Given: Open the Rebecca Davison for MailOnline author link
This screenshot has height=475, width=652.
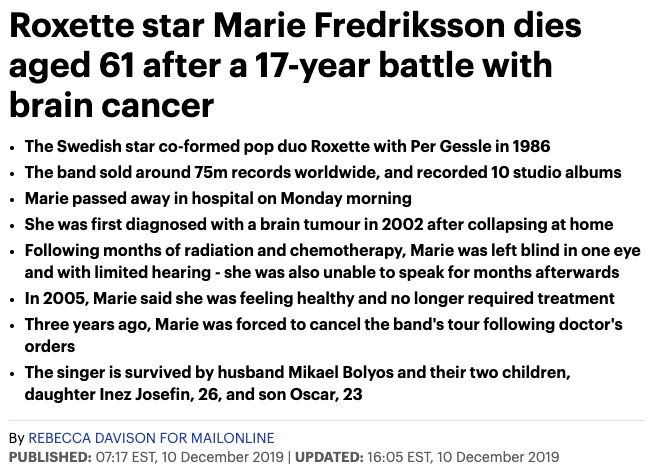Looking at the screenshot, I should coord(151,438).
